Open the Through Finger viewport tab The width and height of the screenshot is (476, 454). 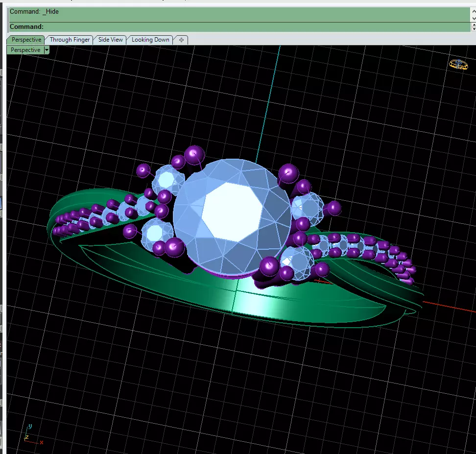[x=70, y=40]
